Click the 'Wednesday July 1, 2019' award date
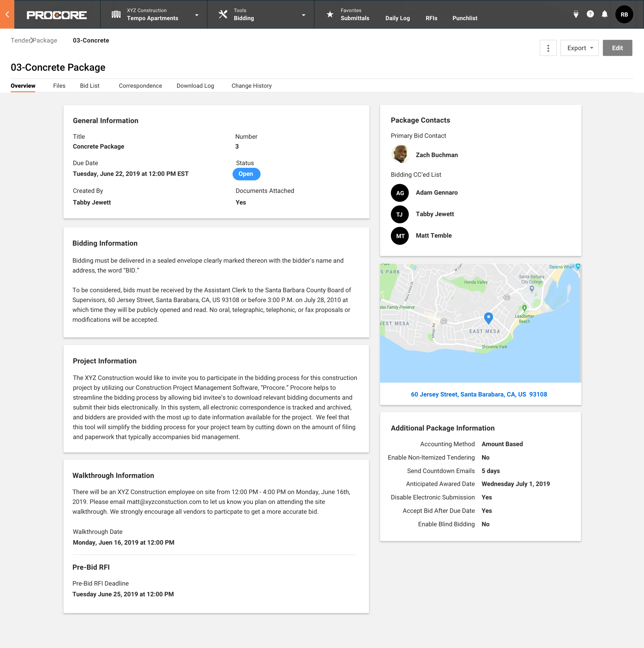The height and width of the screenshot is (648, 644). click(x=516, y=484)
